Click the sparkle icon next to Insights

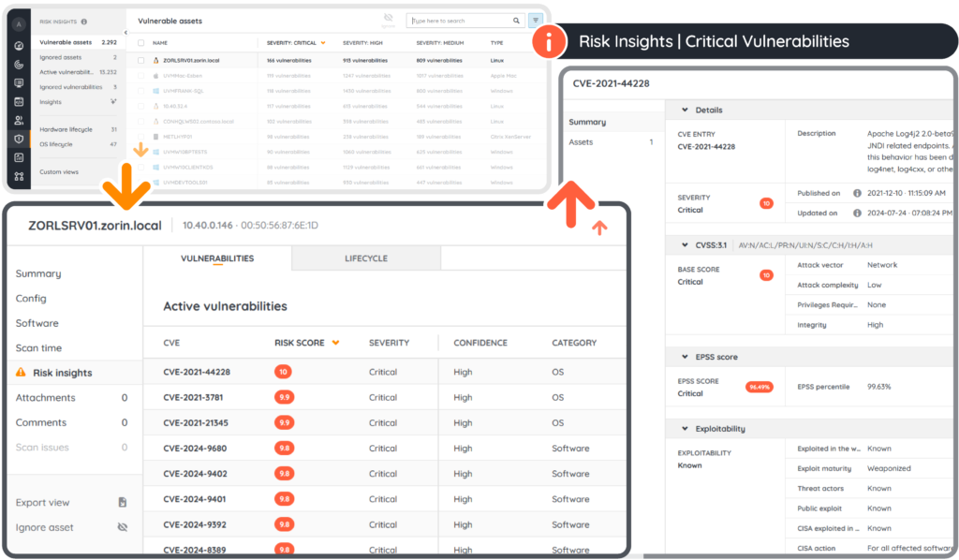pyautogui.click(x=113, y=102)
